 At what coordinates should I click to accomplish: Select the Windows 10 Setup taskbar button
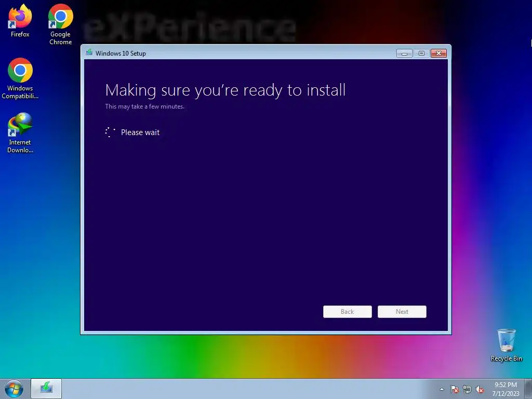[46, 389]
